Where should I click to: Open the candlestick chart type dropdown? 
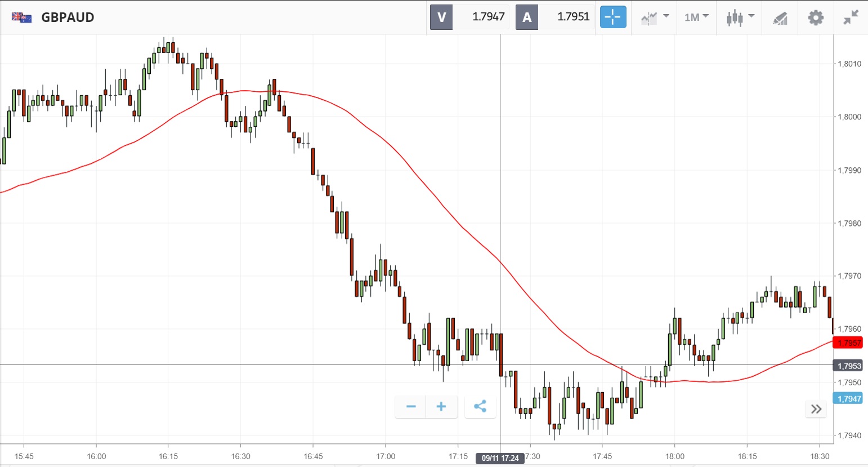coord(740,17)
